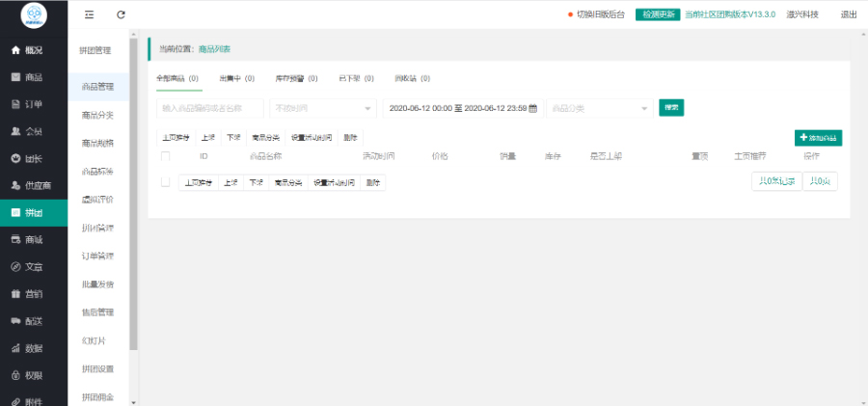Tick the select-all checkbox in table header
This screenshot has width=868, height=406.
166,156
